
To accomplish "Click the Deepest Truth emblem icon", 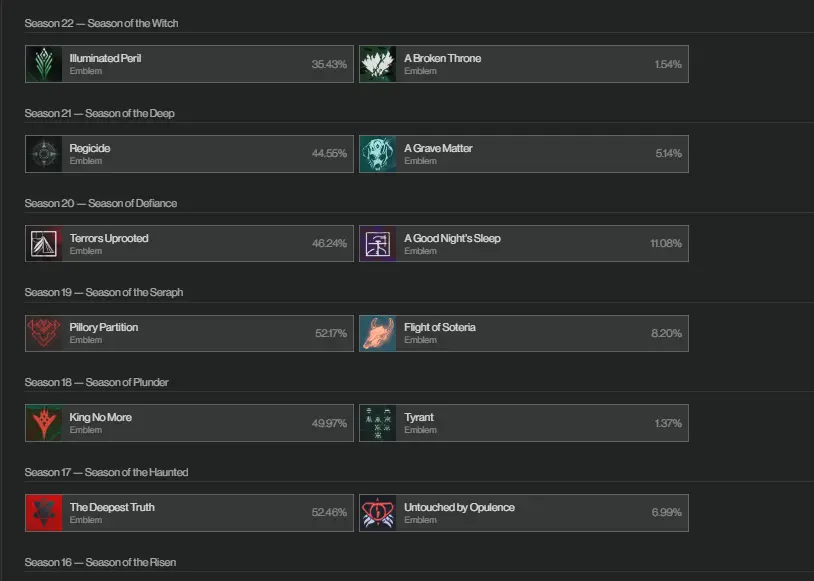I will point(44,513).
